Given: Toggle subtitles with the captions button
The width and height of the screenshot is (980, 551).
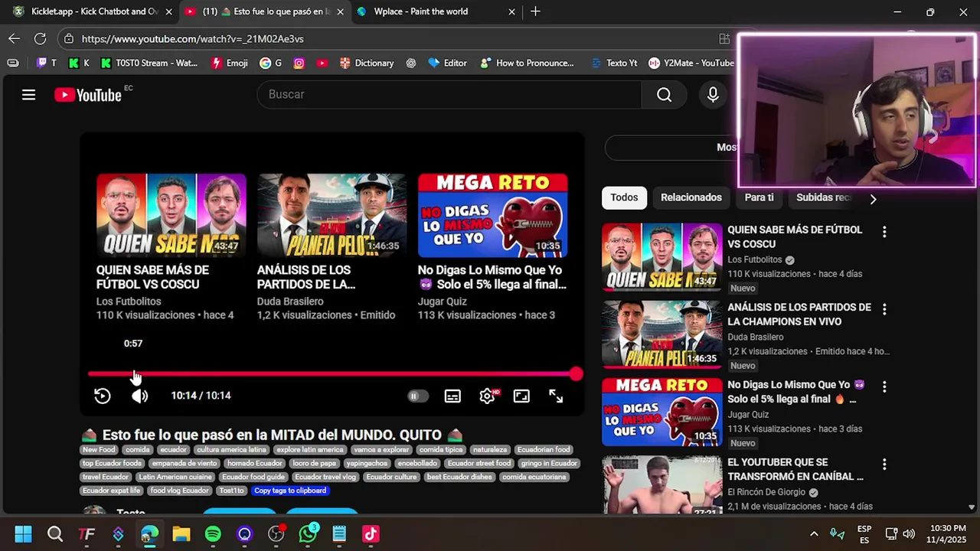Looking at the screenshot, I should 452,396.
